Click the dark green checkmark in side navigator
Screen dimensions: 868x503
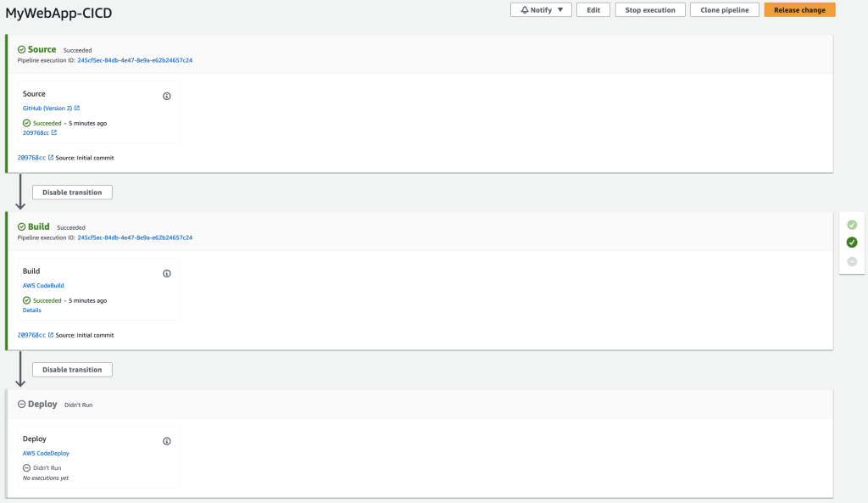point(852,242)
